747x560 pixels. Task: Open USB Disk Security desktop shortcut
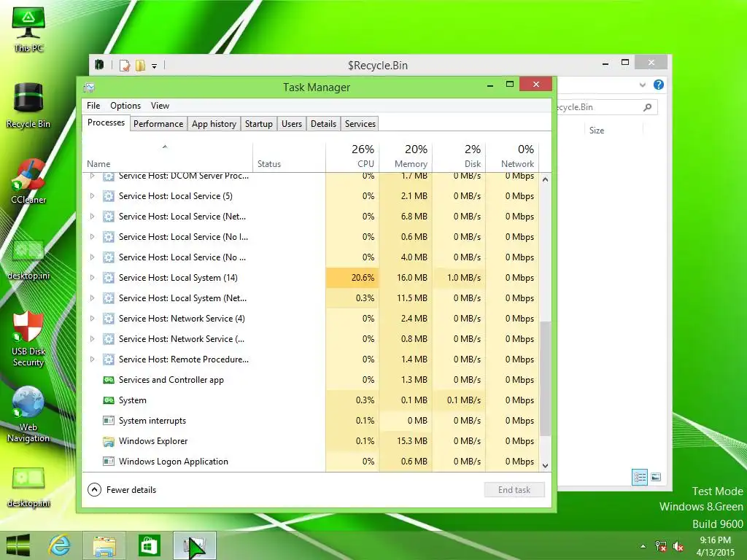pyautogui.click(x=28, y=338)
